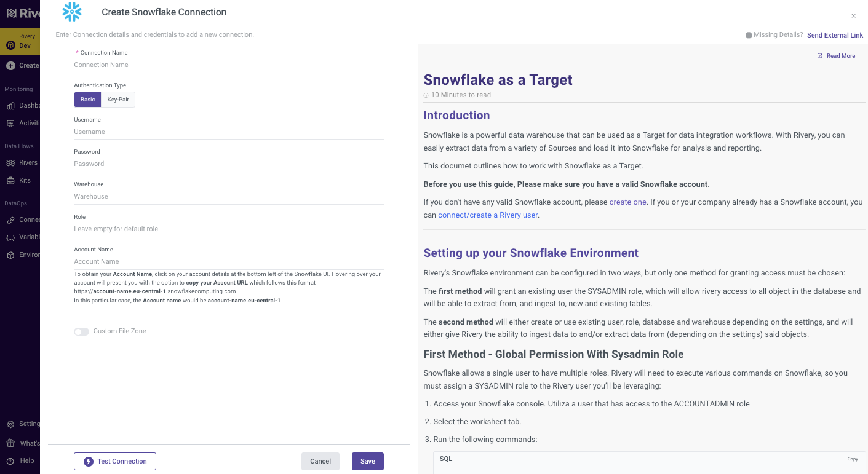Click the Save button
Viewport: 868px width, 474px height.
(x=368, y=462)
